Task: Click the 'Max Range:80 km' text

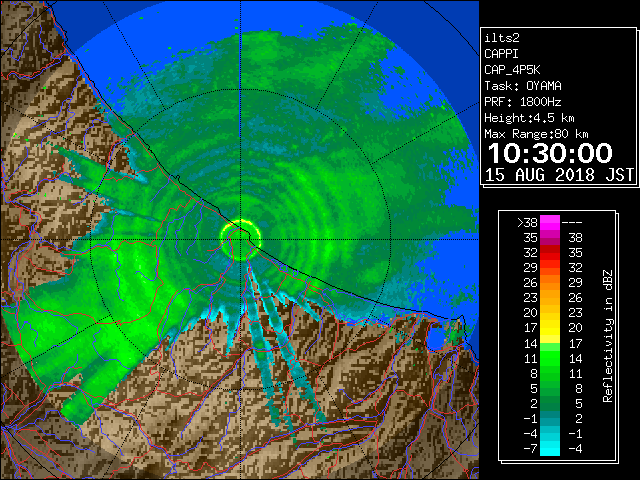Action: 536,134
